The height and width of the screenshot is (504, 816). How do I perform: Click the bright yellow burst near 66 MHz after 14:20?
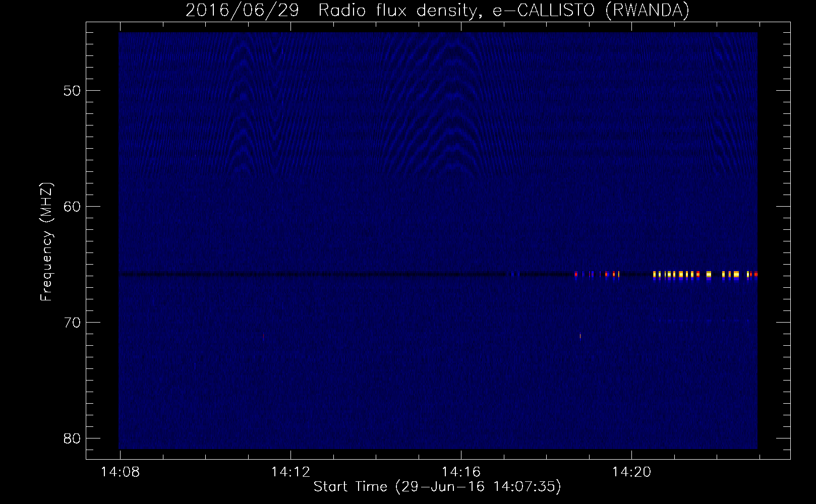coord(705,275)
